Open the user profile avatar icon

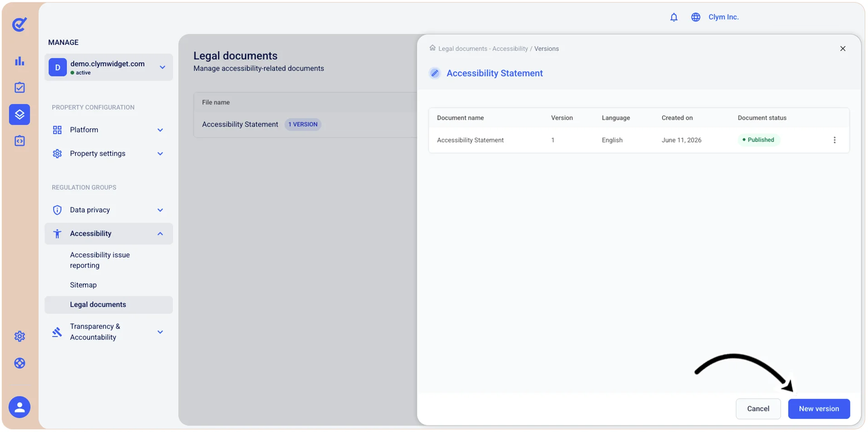coord(19,407)
